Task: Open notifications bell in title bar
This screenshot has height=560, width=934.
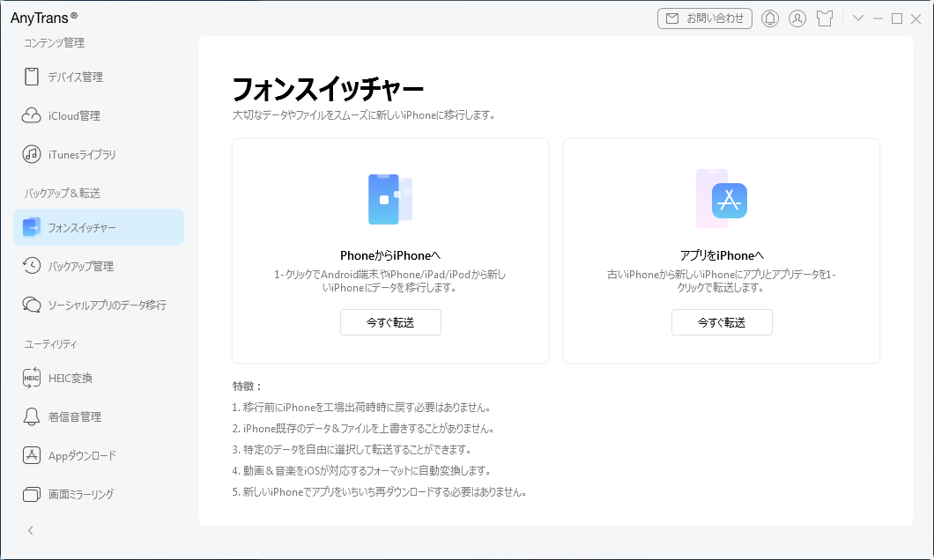Action: (x=770, y=18)
